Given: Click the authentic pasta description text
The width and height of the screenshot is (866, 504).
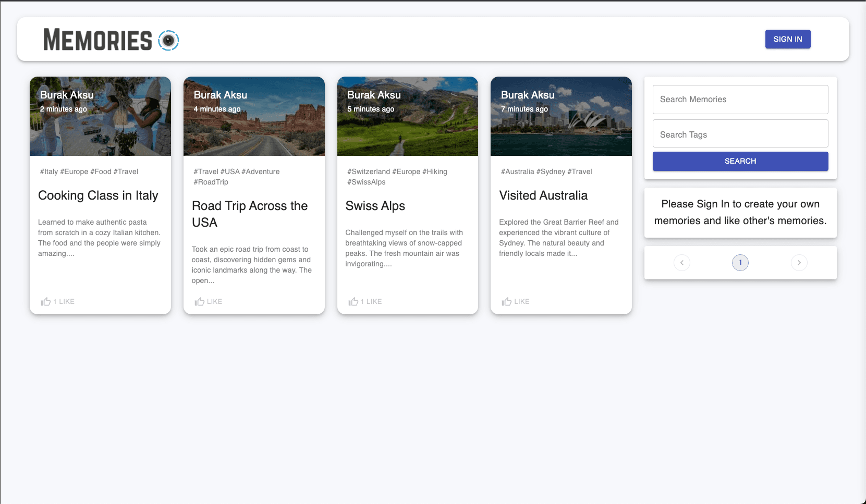Looking at the screenshot, I should click(99, 238).
